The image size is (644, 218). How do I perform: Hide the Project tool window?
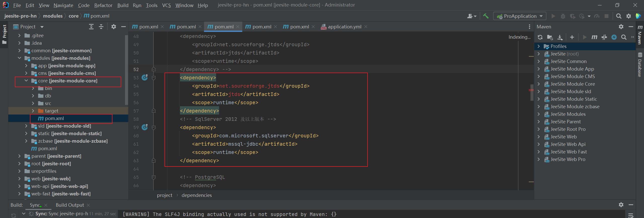point(124,27)
